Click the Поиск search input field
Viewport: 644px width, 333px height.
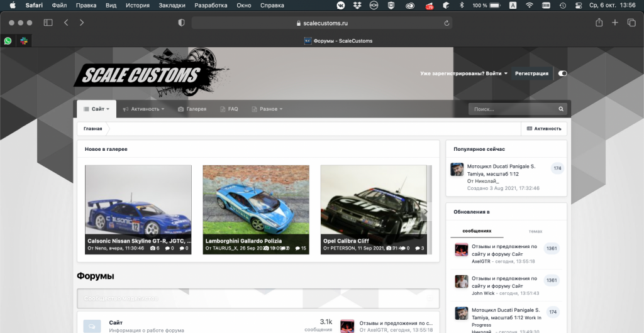[513, 109]
